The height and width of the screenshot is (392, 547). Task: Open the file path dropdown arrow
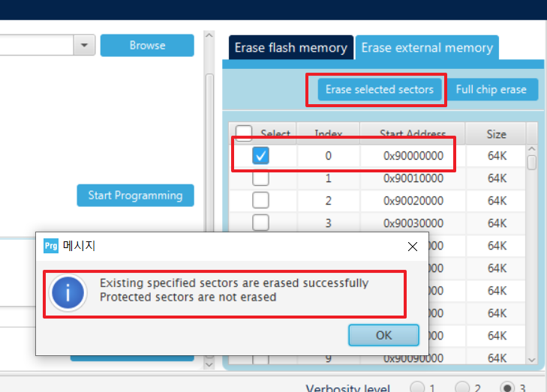click(84, 45)
